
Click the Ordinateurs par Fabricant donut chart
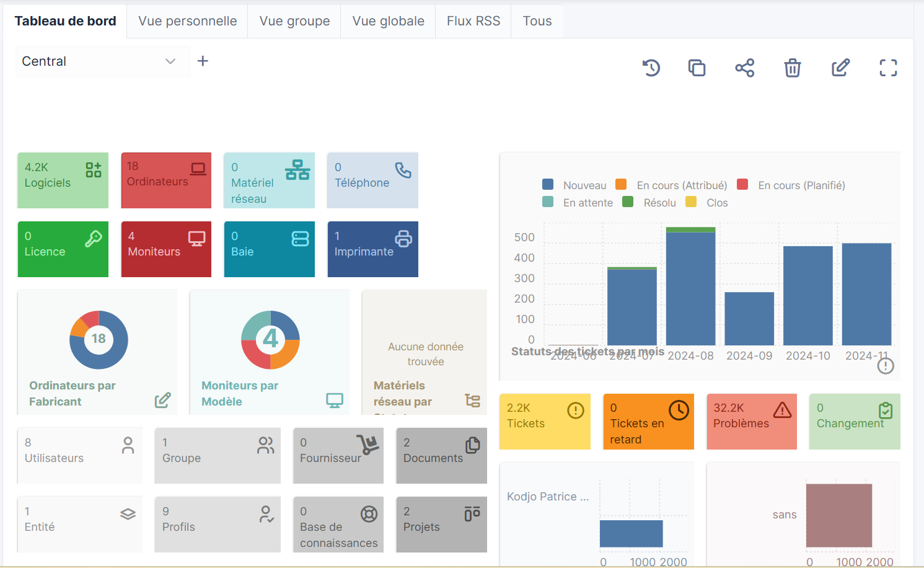[99, 340]
